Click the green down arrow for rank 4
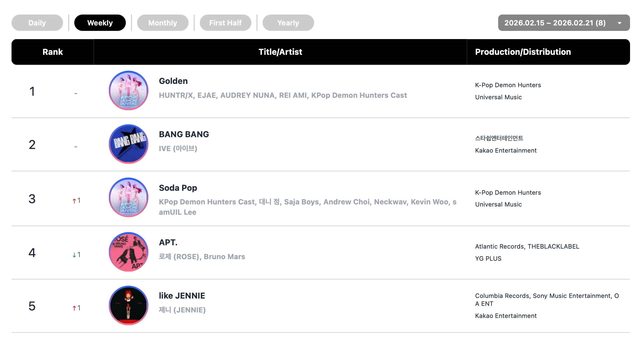This screenshot has width=644, height=337. click(74, 255)
